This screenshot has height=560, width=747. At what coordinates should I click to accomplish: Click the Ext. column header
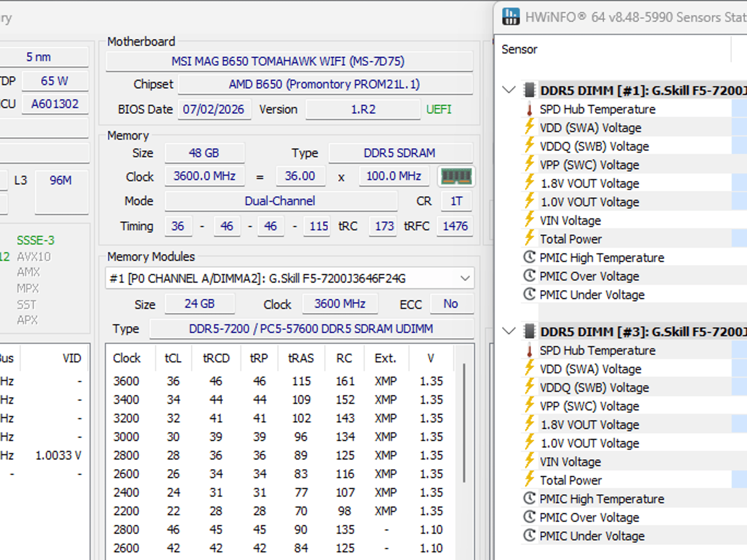point(386,358)
